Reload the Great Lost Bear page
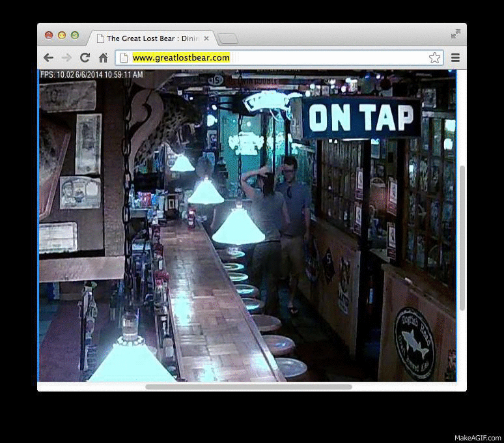The image size is (504, 443). coord(85,58)
